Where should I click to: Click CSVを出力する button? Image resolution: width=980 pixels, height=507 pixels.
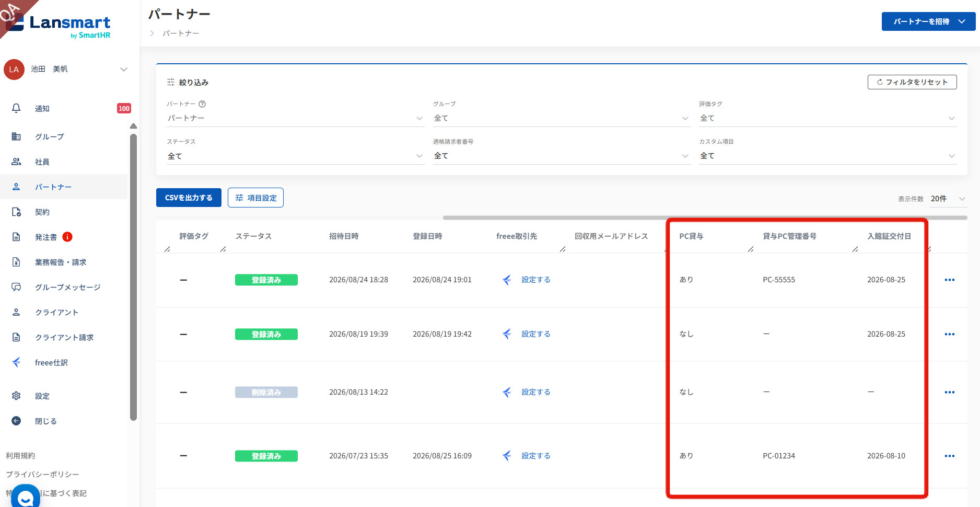coord(189,198)
